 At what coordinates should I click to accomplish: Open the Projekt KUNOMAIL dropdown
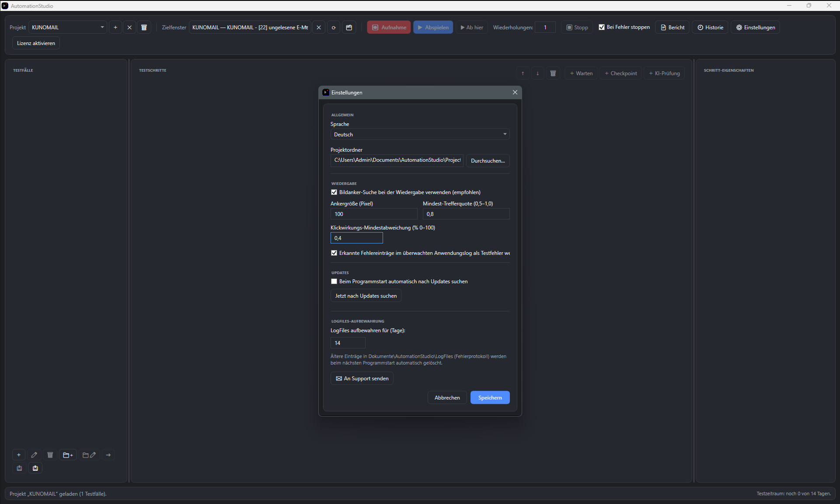coord(68,27)
